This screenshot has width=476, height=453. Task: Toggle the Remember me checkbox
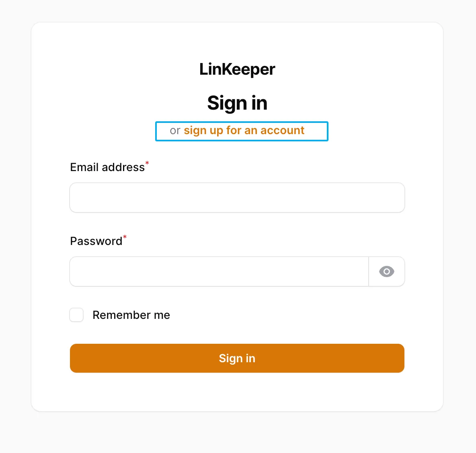coord(76,315)
